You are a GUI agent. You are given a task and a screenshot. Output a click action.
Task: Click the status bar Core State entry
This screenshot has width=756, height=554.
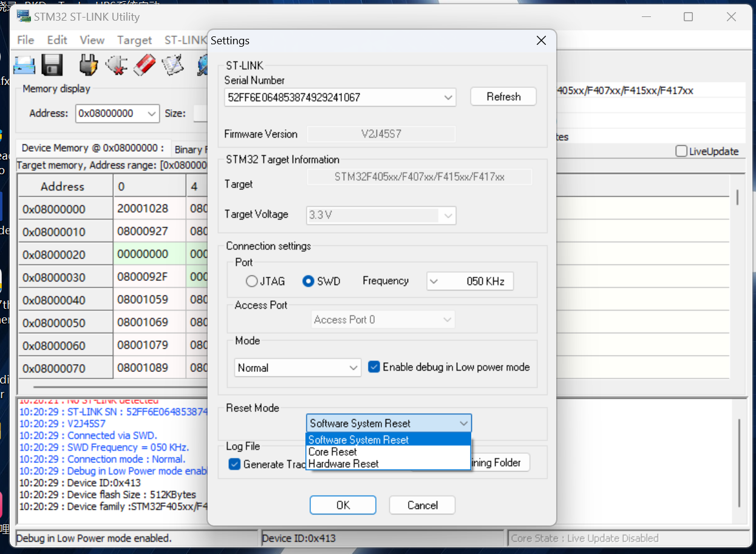628,538
